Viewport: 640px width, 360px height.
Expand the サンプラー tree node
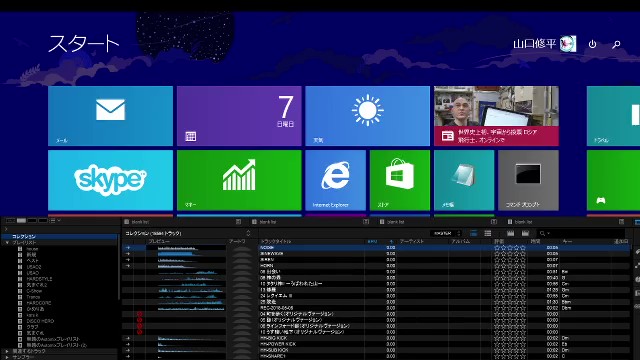(7, 357)
